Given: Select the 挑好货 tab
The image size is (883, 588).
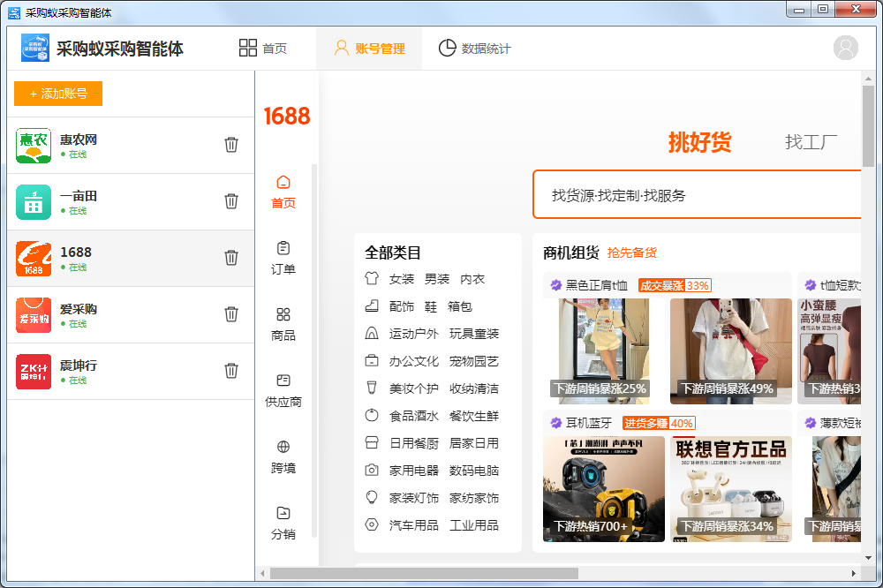Looking at the screenshot, I should (x=699, y=142).
